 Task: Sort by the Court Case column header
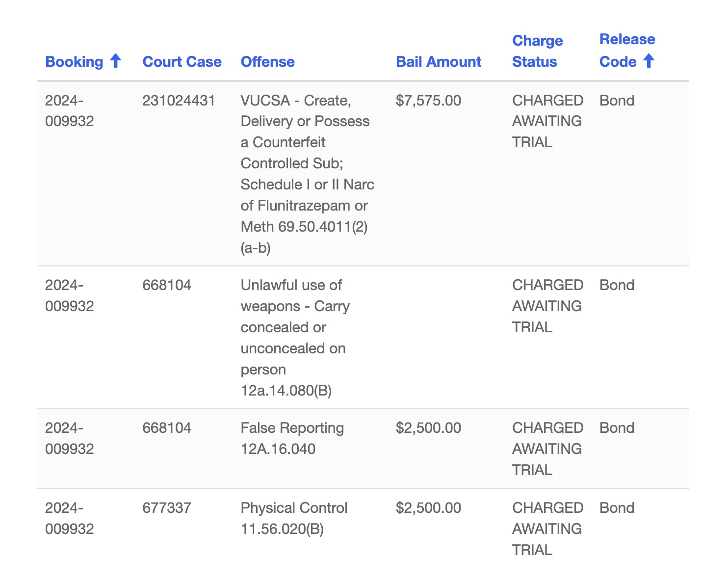[x=182, y=62]
